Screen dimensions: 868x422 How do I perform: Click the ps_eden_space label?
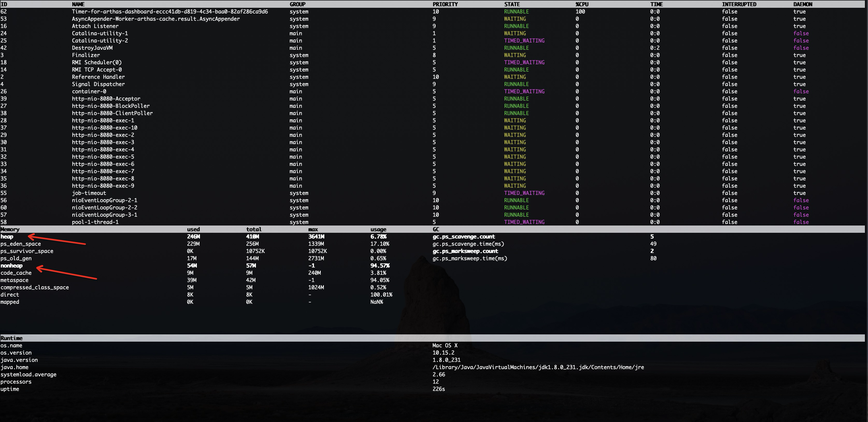point(21,244)
